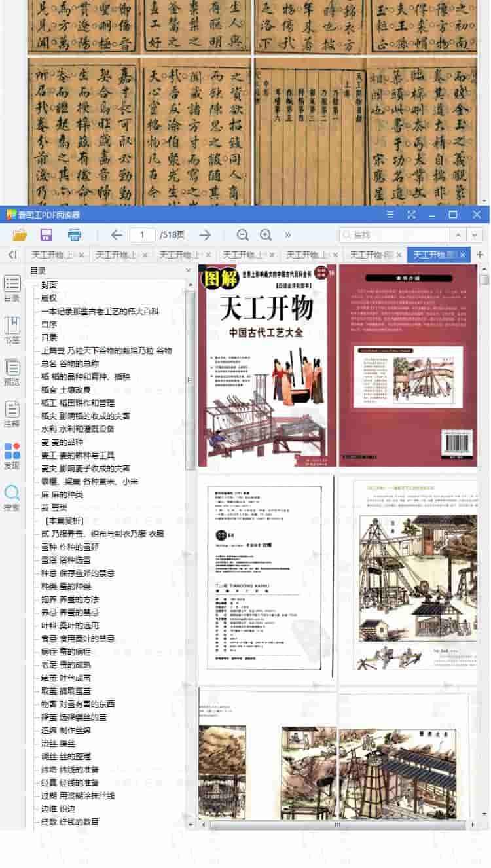Go to the previous page with left arrow
This screenshot has width=491, height=868.
point(117,235)
